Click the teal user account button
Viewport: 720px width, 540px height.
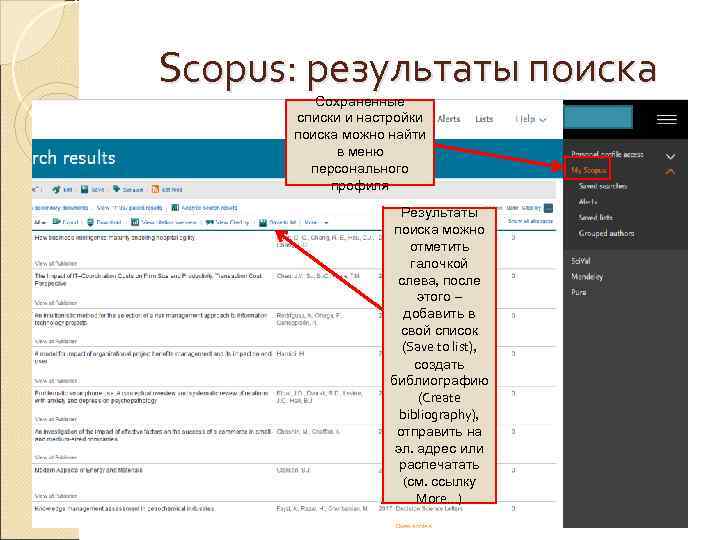tap(598, 118)
